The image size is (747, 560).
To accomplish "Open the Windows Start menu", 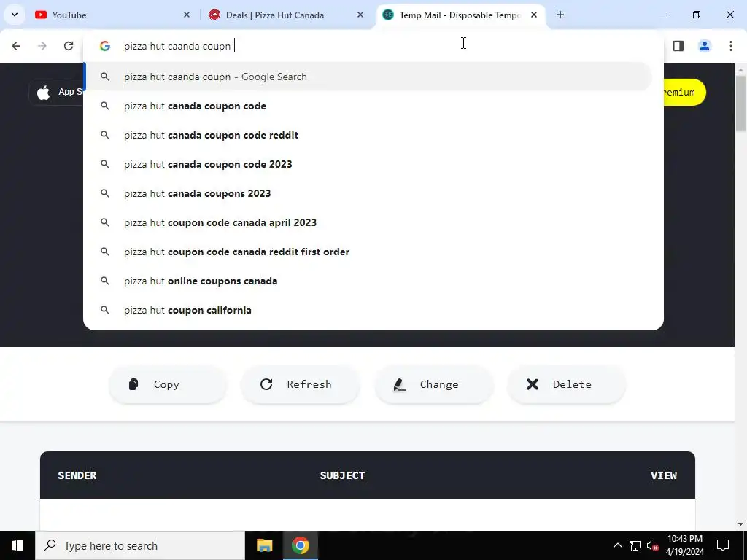I will [x=18, y=545].
